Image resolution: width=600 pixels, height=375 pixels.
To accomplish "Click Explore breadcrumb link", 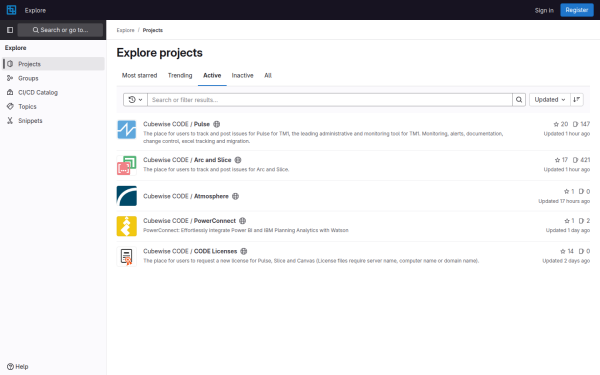I will [x=126, y=30].
